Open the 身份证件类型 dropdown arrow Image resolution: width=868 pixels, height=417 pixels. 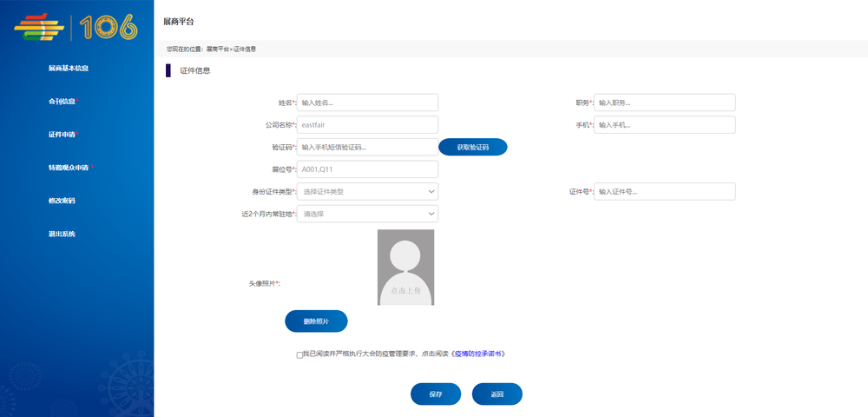click(x=431, y=191)
